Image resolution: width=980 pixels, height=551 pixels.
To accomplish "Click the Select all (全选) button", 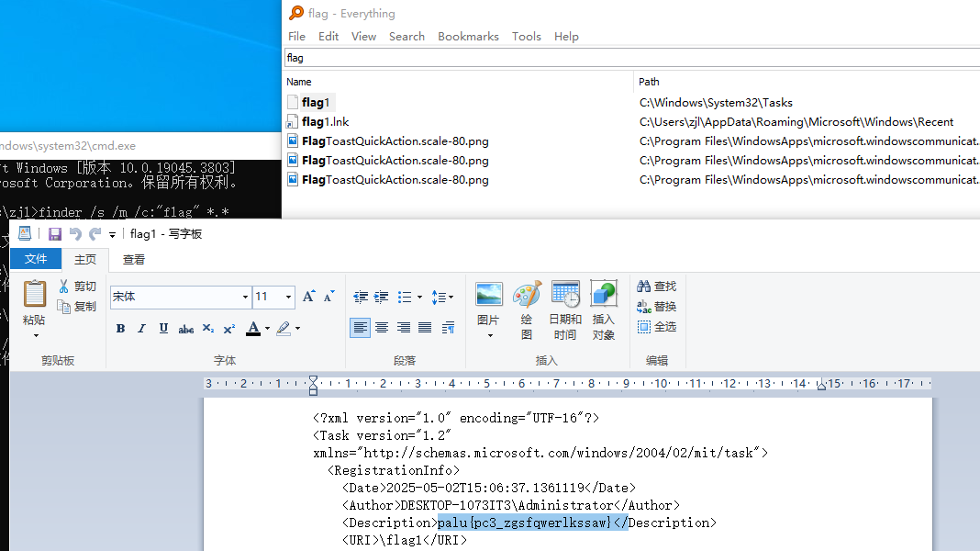I will pyautogui.click(x=657, y=327).
